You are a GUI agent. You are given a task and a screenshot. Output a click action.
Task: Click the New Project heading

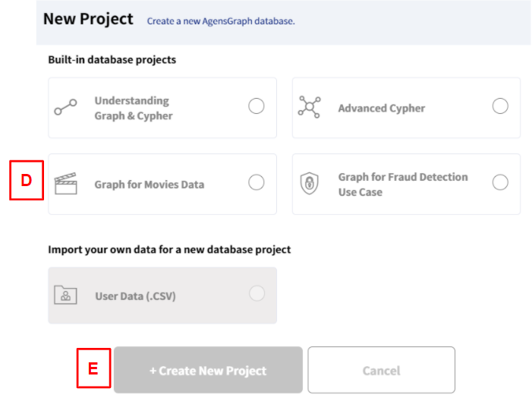coord(88,19)
